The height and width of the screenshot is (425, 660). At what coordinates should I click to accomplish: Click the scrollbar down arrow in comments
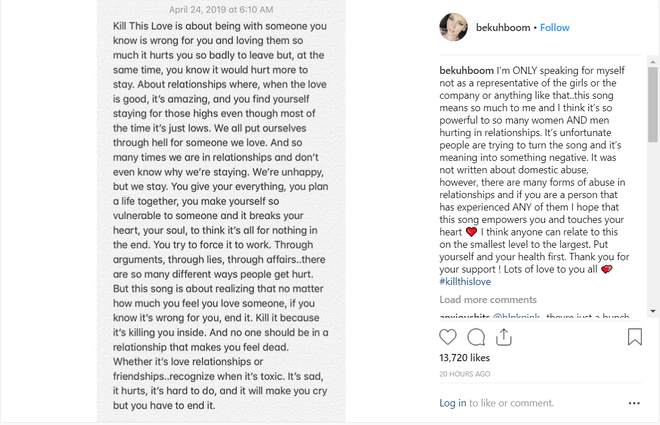[x=653, y=311]
